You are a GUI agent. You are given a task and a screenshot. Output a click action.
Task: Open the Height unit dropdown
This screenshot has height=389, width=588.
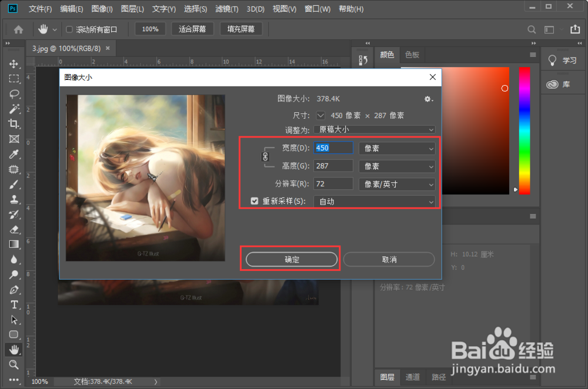(x=397, y=166)
